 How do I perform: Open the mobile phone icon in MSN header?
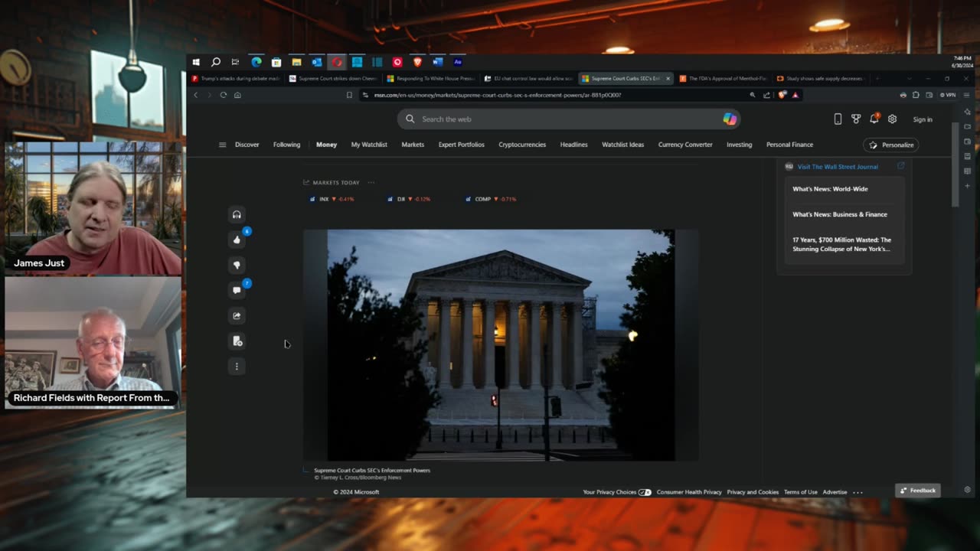point(838,119)
